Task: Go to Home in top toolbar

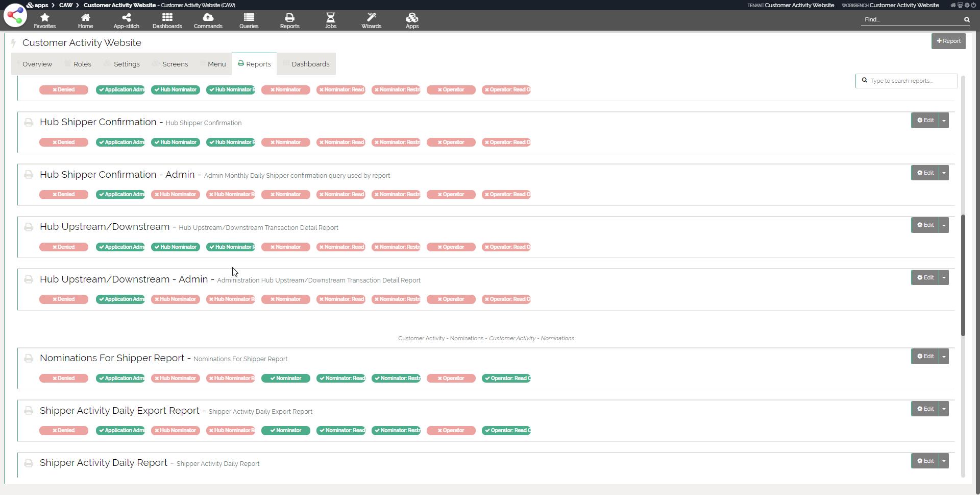Action: [x=85, y=20]
